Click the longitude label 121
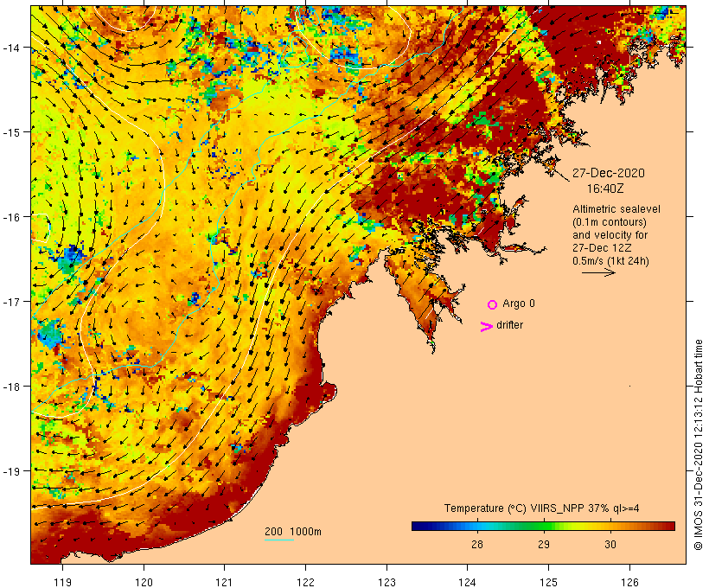The width and height of the screenshot is (709, 588). coord(224,582)
